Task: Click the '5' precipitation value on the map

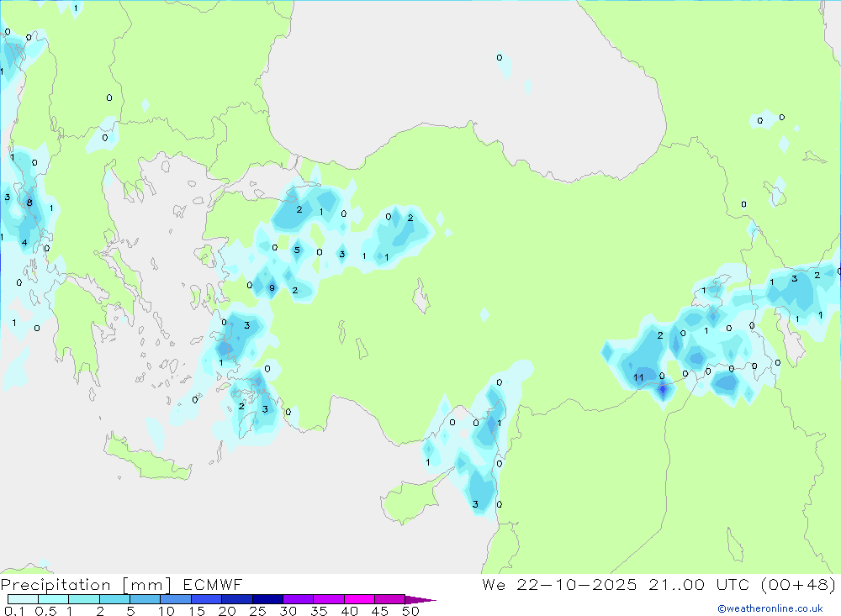Action: [x=297, y=250]
